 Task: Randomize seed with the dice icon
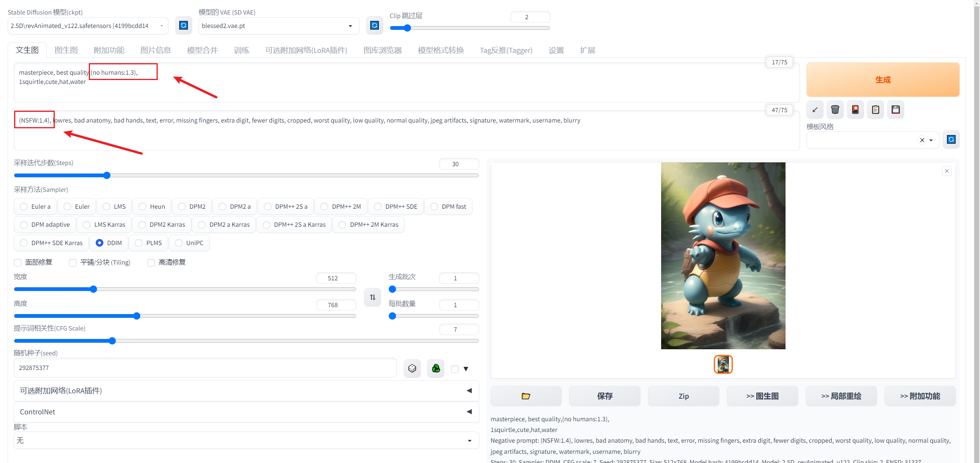click(x=412, y=368)
